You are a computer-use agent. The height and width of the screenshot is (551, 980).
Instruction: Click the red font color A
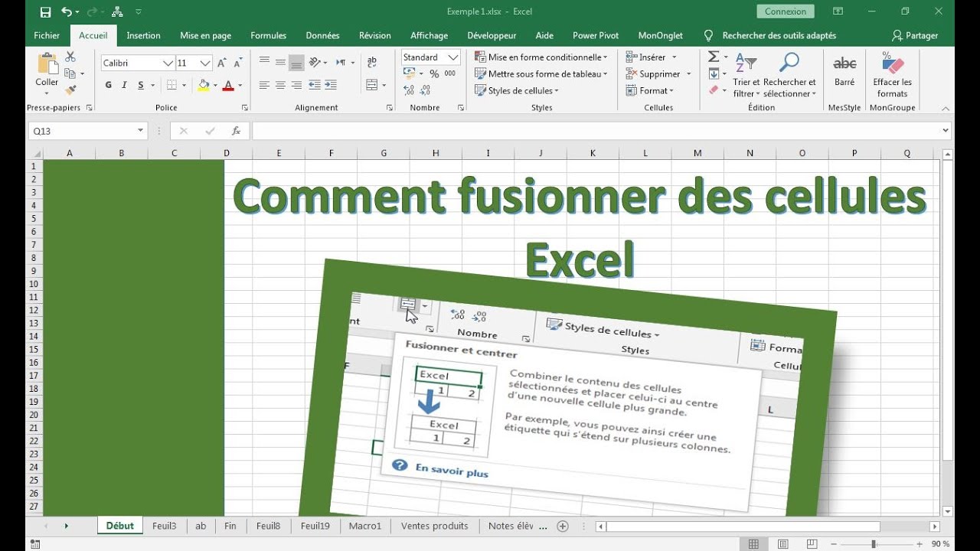(x=227, y=85)
